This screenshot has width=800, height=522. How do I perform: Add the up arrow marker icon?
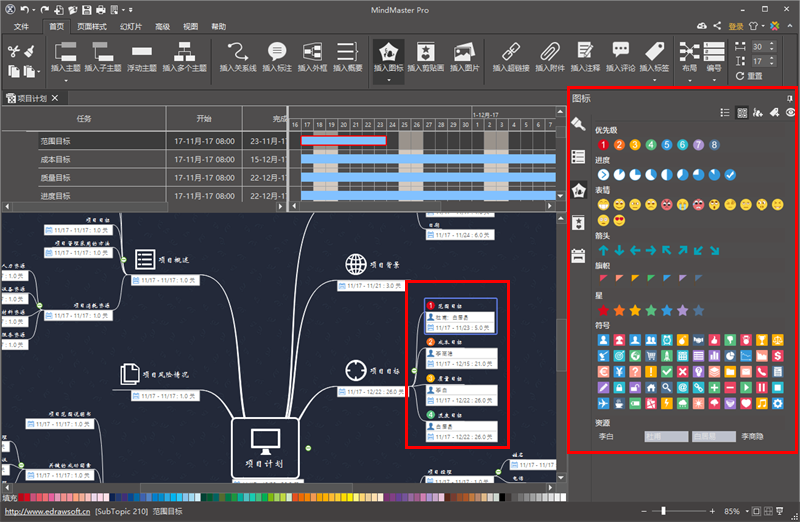coord(603,250)
